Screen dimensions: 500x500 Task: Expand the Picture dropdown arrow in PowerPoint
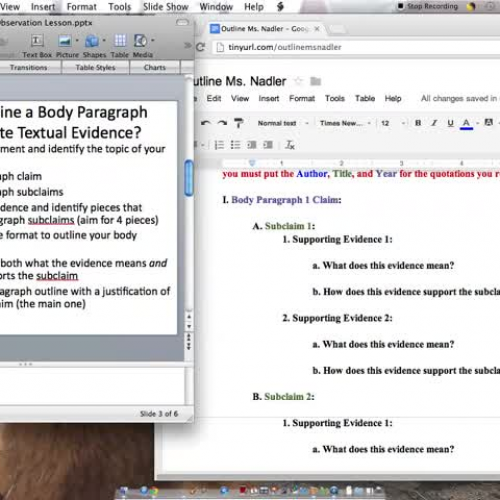pos(77,41)
